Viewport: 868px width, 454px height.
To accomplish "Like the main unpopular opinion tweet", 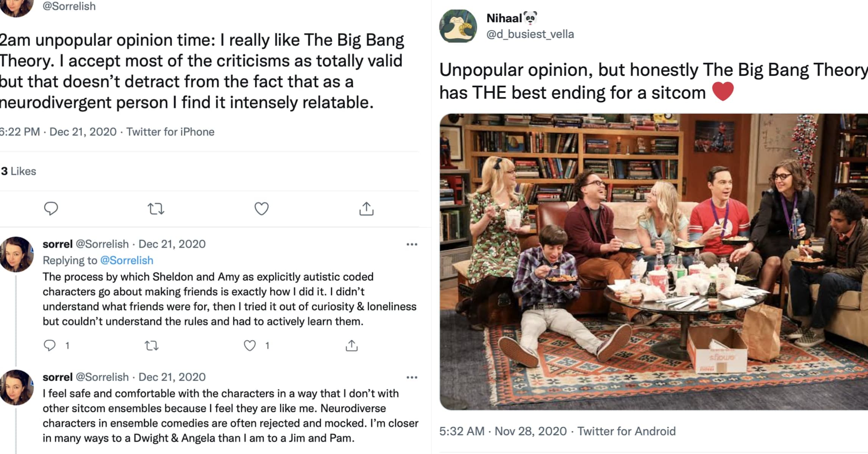I will pos(261,208).
